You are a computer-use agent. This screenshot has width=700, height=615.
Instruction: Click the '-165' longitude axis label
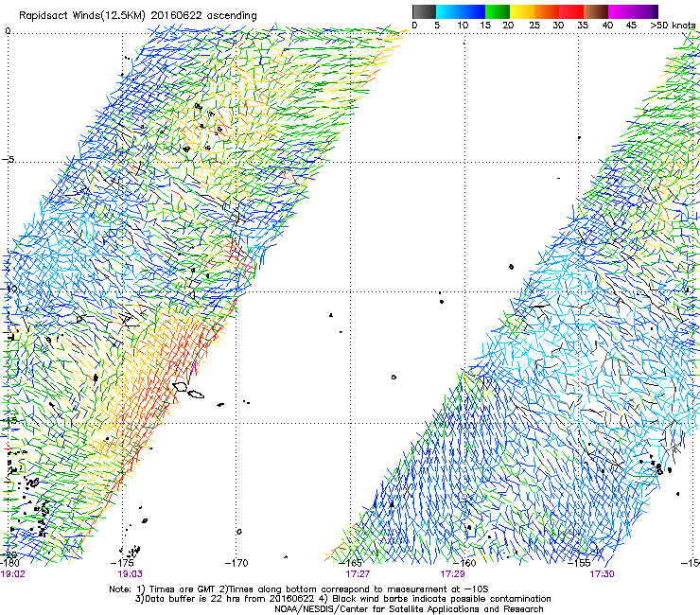pos(350,563)
